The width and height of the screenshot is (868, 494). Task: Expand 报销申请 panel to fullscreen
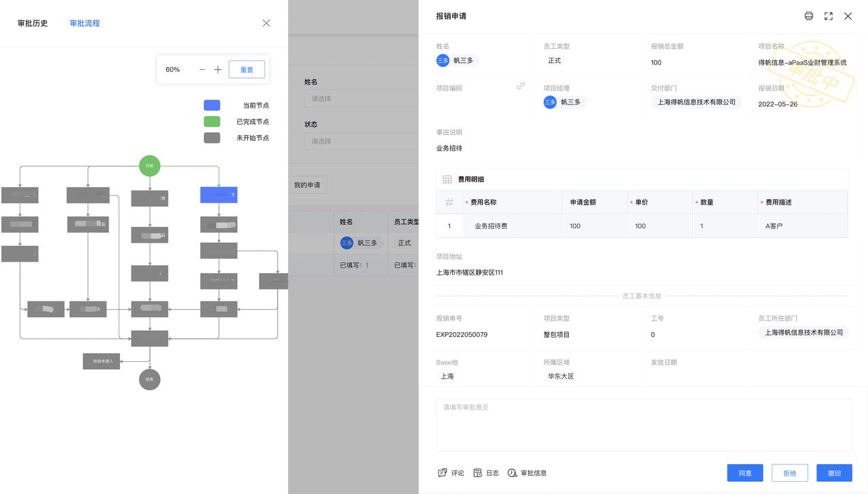coord(828,16)
